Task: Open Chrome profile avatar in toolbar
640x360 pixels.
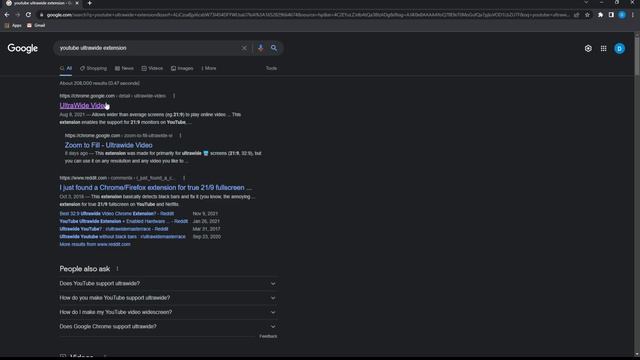Action: click(x=622, y=15)
